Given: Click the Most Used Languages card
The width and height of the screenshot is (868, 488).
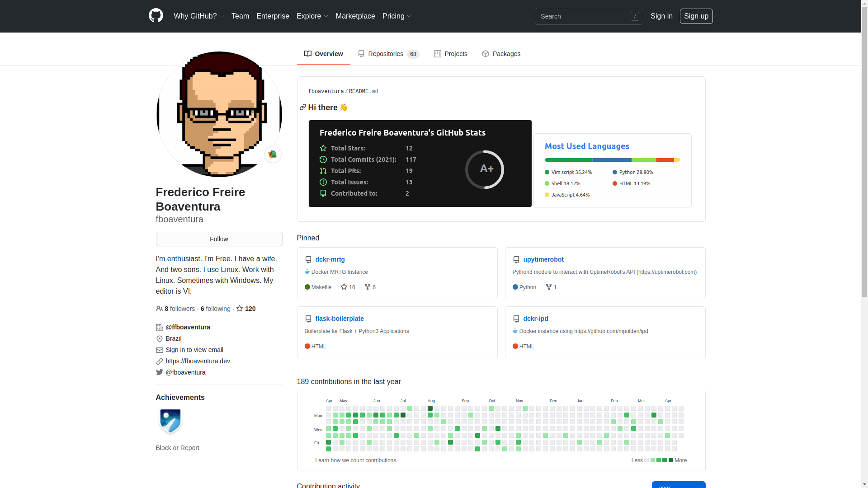Looking at the screenshot, I should 613,170.
